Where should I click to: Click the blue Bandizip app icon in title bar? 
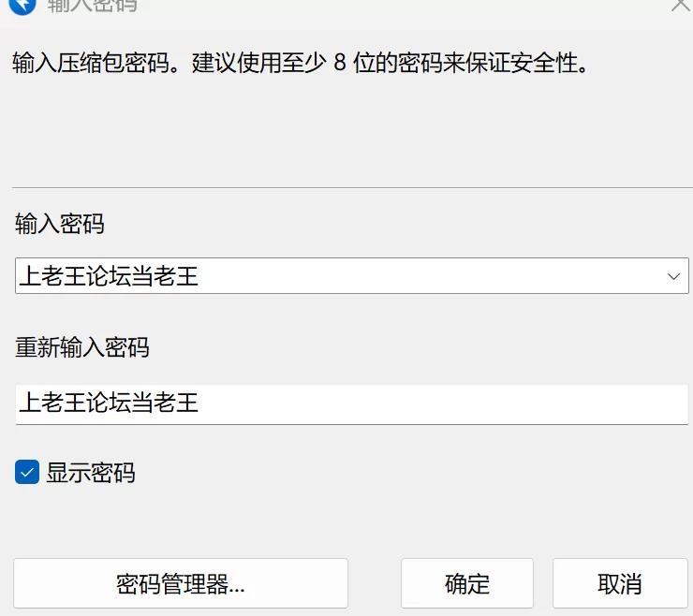click(x=22, y=7)
